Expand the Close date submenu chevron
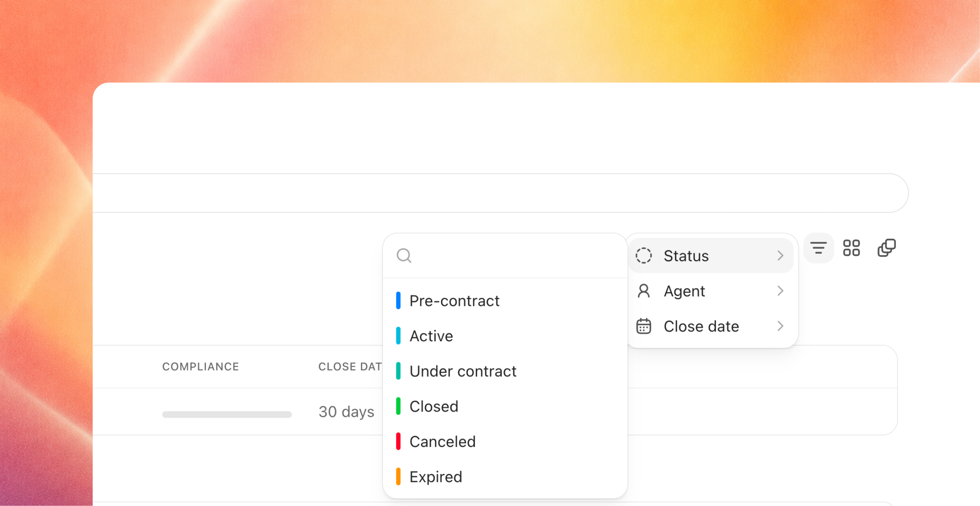Viewport: 980px width, 506px height. [x=780, y=326]
